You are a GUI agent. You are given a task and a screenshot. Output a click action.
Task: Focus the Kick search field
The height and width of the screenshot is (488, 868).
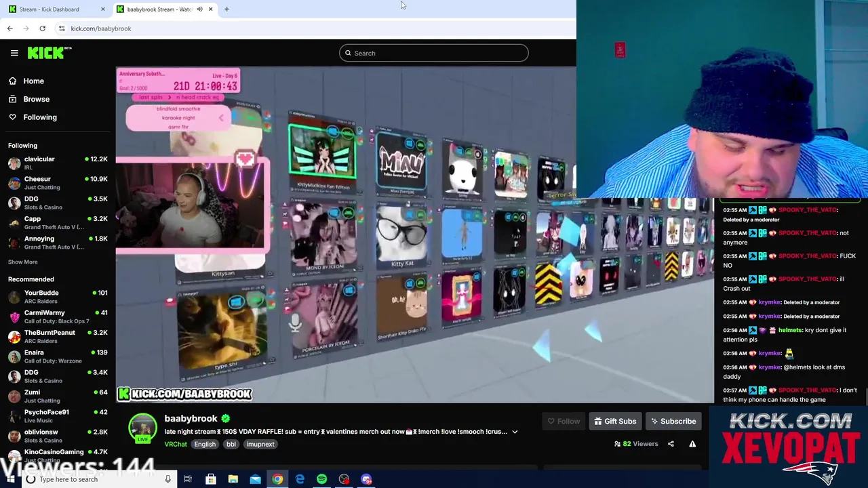click(434, 53)
